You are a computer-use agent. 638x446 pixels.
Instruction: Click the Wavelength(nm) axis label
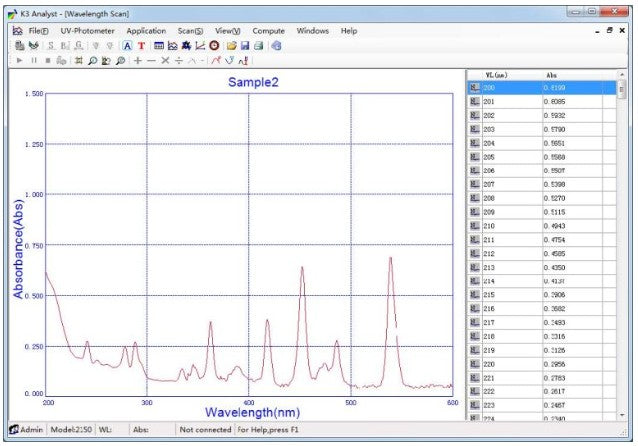point(252,412)
